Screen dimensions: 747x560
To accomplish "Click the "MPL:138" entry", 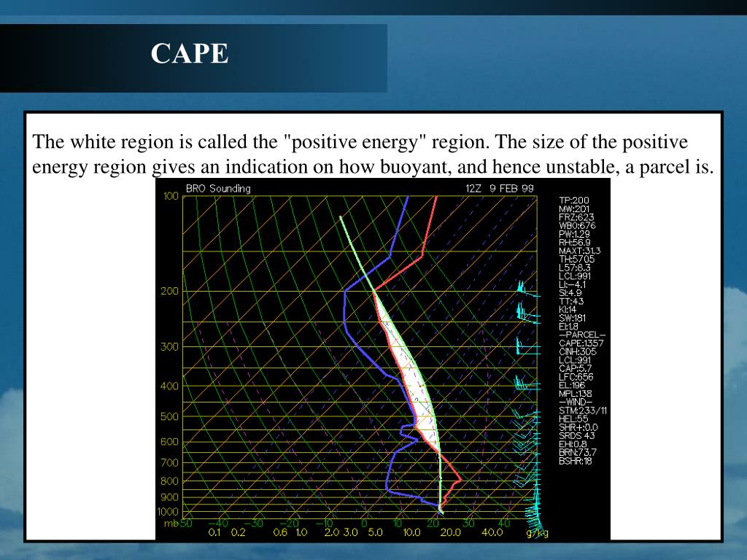I will 576,394.
